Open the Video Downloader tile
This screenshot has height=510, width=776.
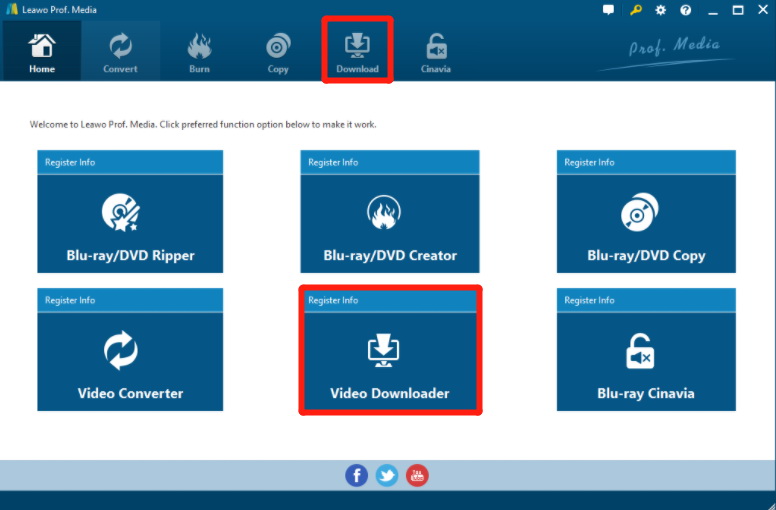[x=390, y=360]
